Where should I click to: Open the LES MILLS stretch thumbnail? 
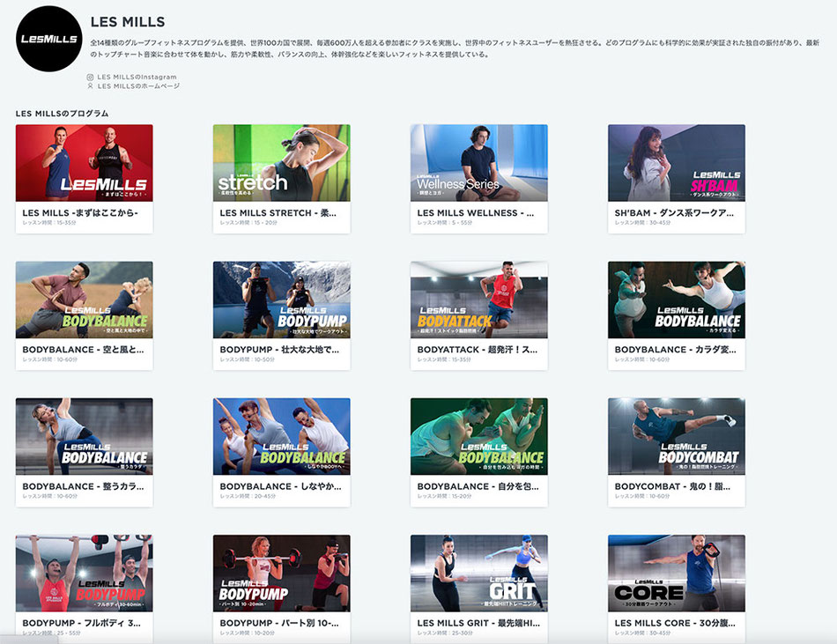282,163
